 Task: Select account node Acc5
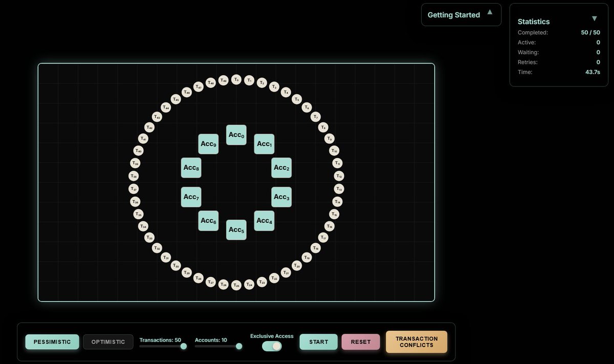[236, 230]
